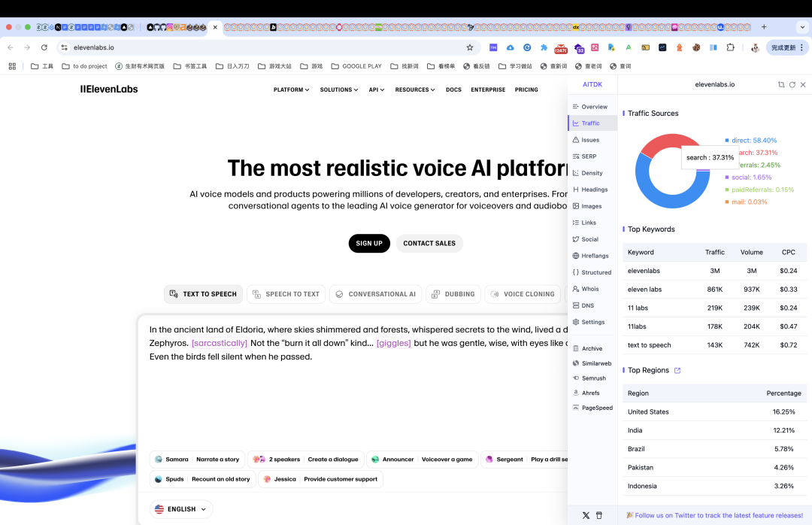Click the mug icon beside the X icon
The height and width of the screenshot is (525, 812).
point(599,516)
